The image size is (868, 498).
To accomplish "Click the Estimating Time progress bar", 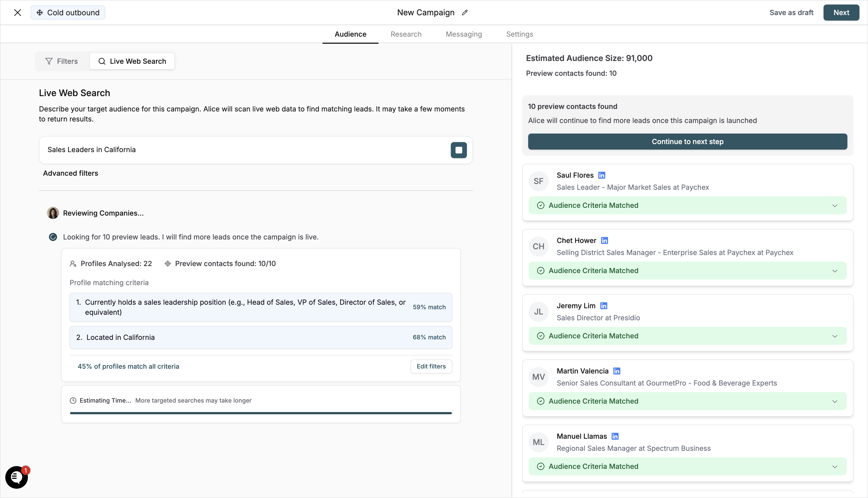I will (261, 413).
